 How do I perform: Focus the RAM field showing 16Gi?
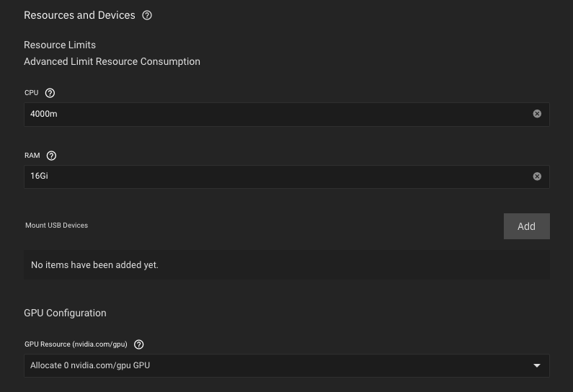coord(274,177)
